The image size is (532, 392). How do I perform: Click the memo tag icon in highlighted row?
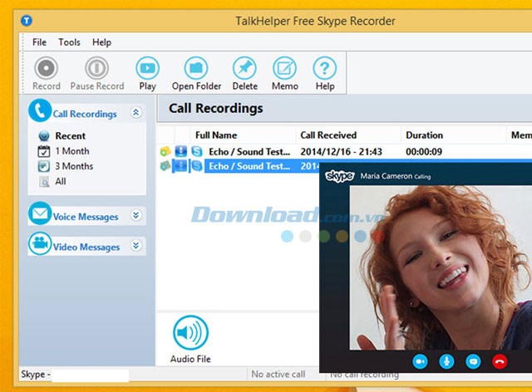(x=165, y=166)
